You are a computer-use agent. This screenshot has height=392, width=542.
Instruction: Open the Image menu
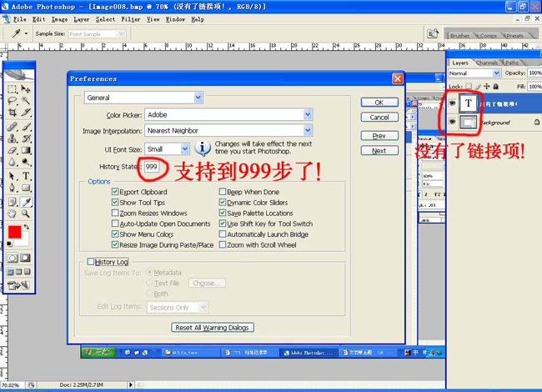pyautogui.click(x=59, y=19)
